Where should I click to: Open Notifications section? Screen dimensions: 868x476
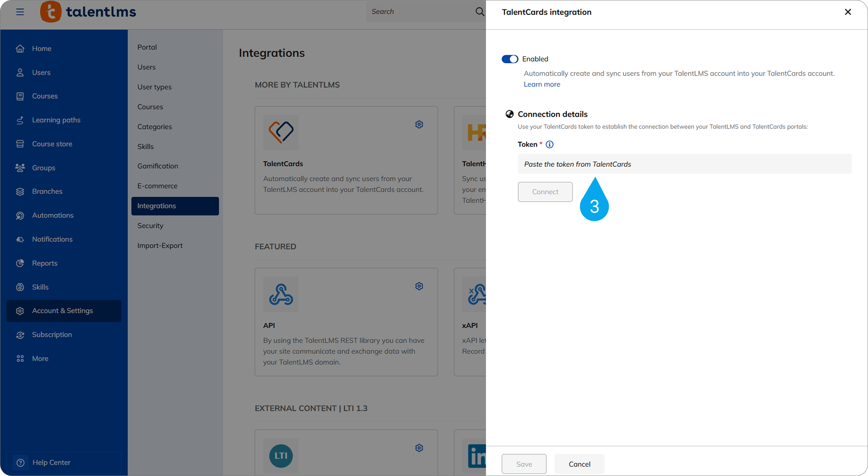point(64,240)
